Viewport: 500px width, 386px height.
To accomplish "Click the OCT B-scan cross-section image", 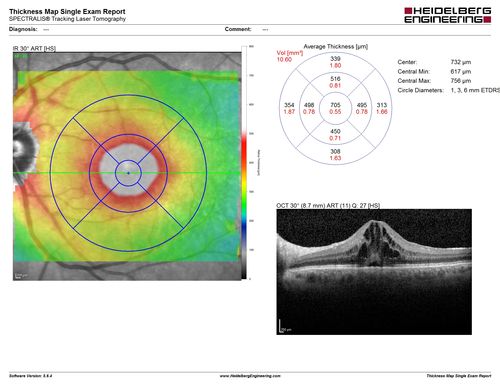I will tap(374, 272).
